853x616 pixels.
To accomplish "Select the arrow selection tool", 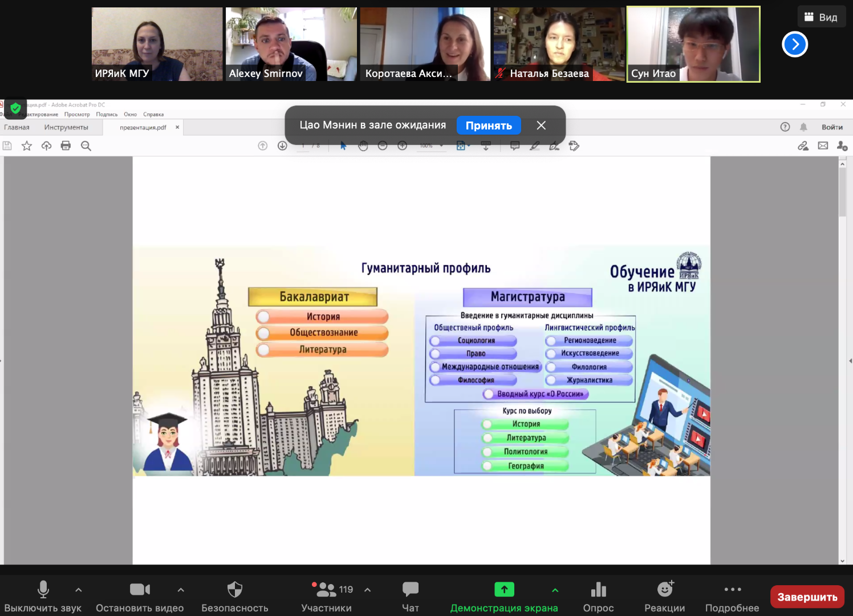I will (x=343, y=146).
